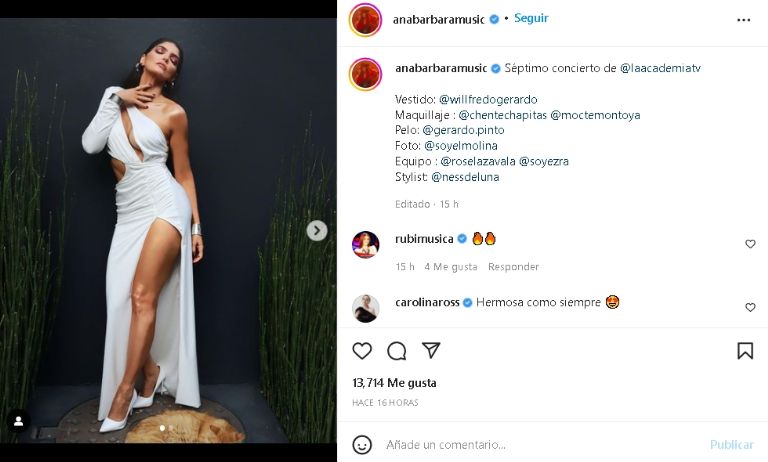Like carolinaross's comment
The width and height of the screenshot is (768, 462).
pyautogui.click(x=750, y=307)
